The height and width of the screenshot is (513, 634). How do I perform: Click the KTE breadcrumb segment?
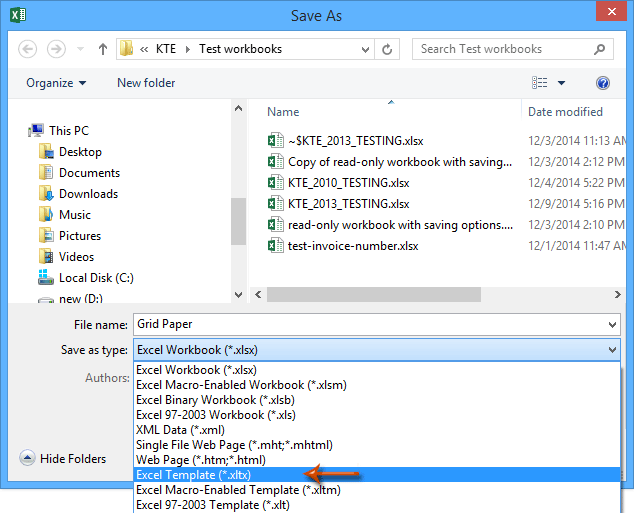point(166,49)
